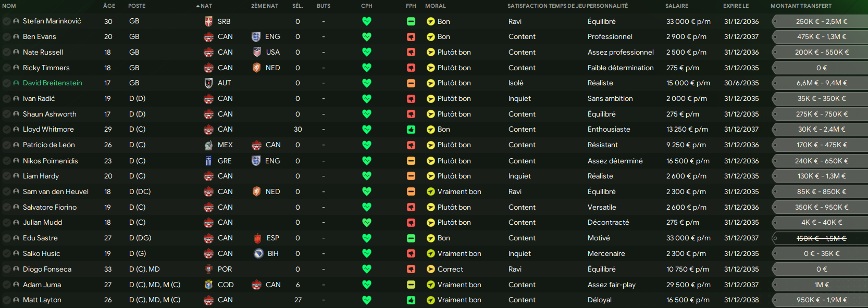This screenshot has width=868, height=308.
Task: Click David Breitenstein's orange match sharpness icon
Action: (x=411, y=83)
